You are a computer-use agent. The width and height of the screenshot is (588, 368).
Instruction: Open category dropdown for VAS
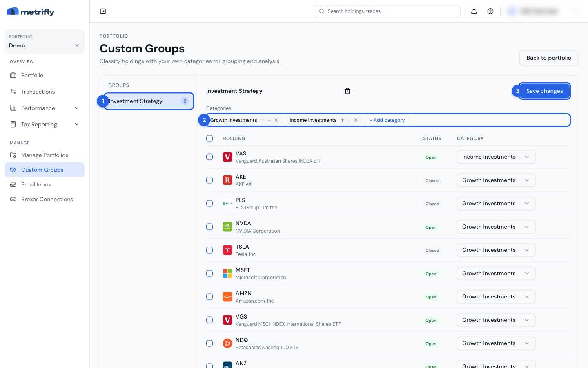coord(496,157)
